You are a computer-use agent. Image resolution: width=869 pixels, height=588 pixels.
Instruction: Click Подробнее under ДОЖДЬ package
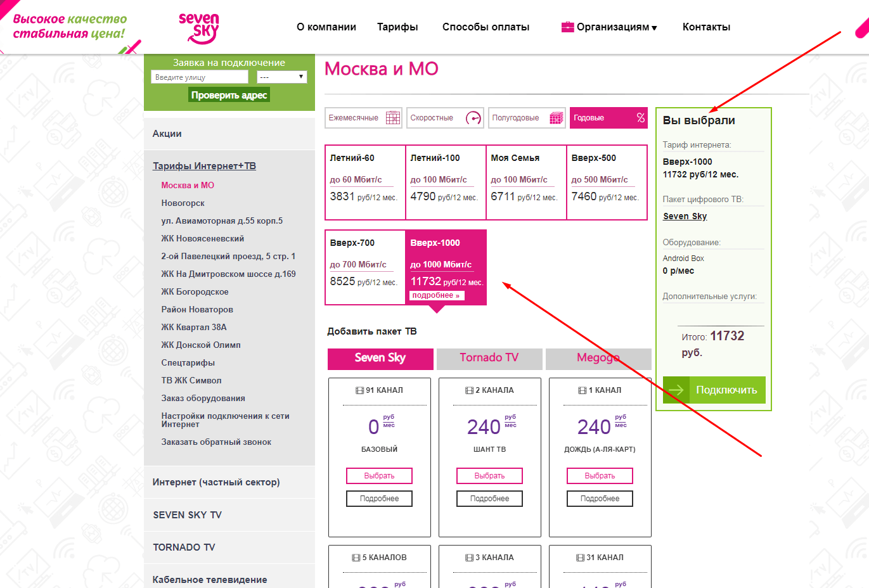(x=600, y=499)
